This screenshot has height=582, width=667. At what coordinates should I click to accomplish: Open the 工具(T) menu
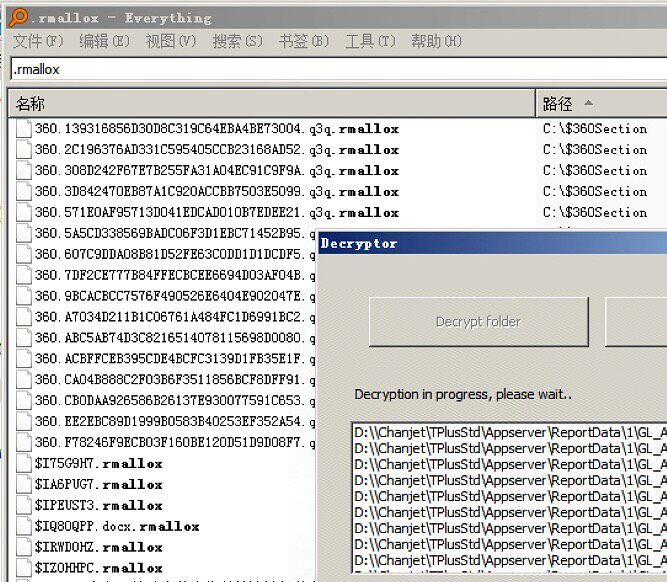pyautogui.click(x=371, y=41)
